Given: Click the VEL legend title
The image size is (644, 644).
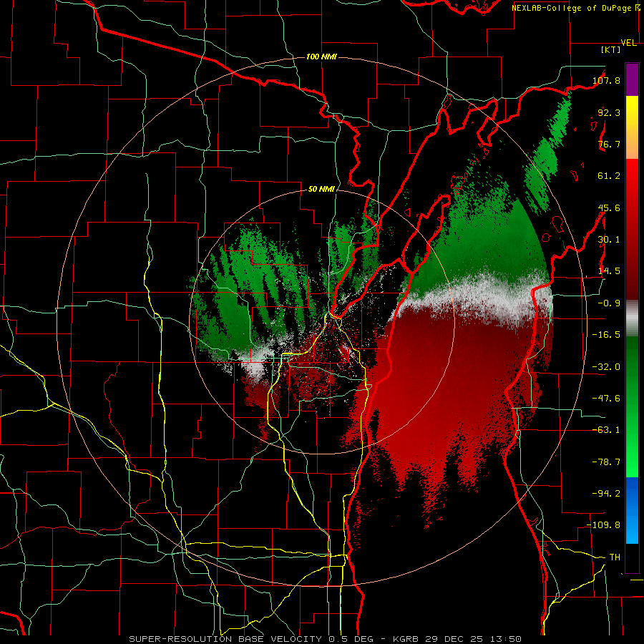Looking at the screenshot, I should point(628,43).
